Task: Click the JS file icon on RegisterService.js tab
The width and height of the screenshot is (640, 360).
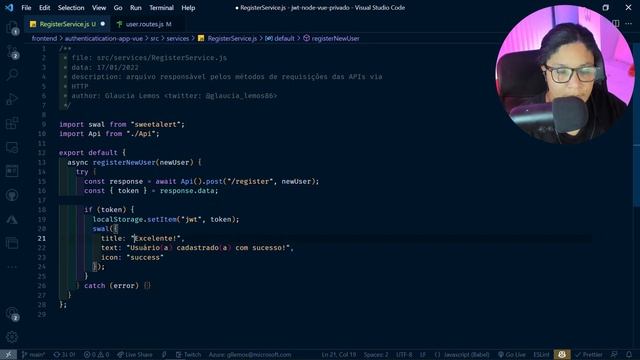Action: pyautogui.click(x=33, y=24)
